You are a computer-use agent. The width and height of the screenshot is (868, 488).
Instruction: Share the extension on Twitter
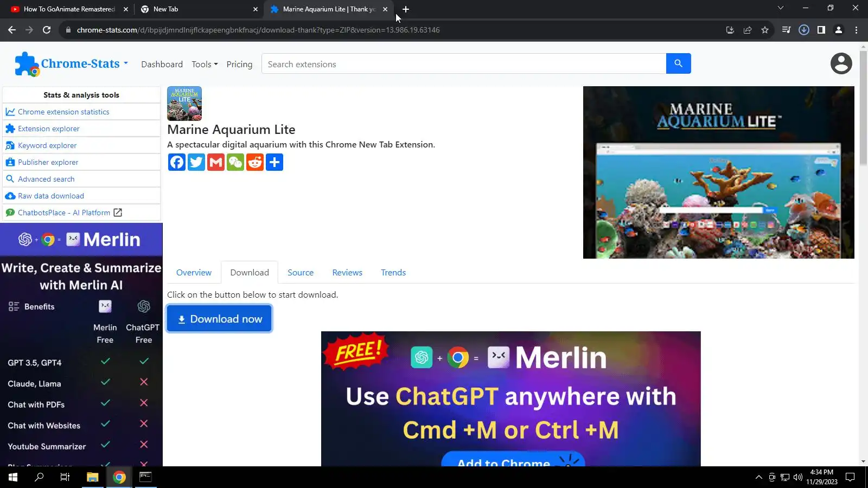pyautogui.click(x=196, y=162)
